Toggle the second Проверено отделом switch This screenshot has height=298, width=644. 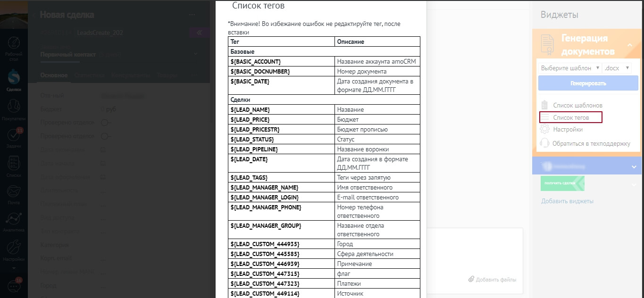click(x=107, y=136)
